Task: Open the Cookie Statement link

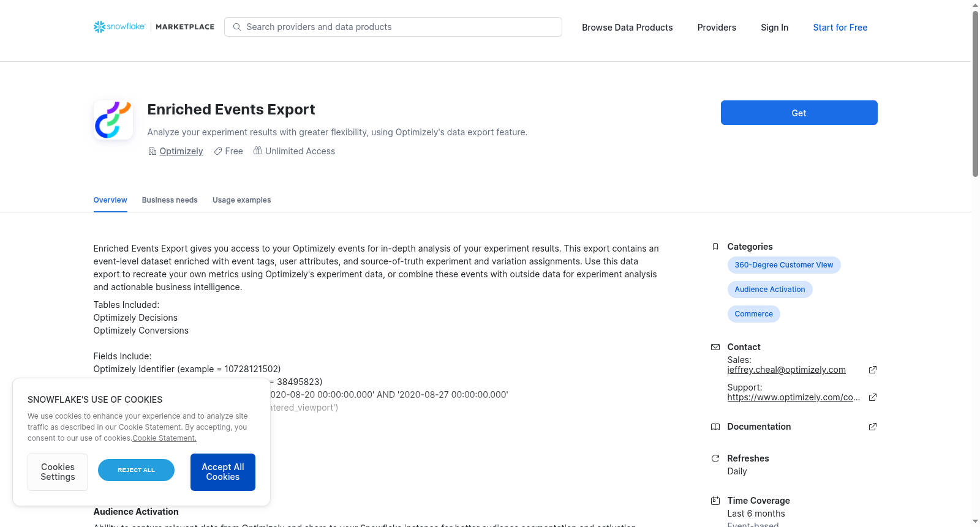Action: 164,438
